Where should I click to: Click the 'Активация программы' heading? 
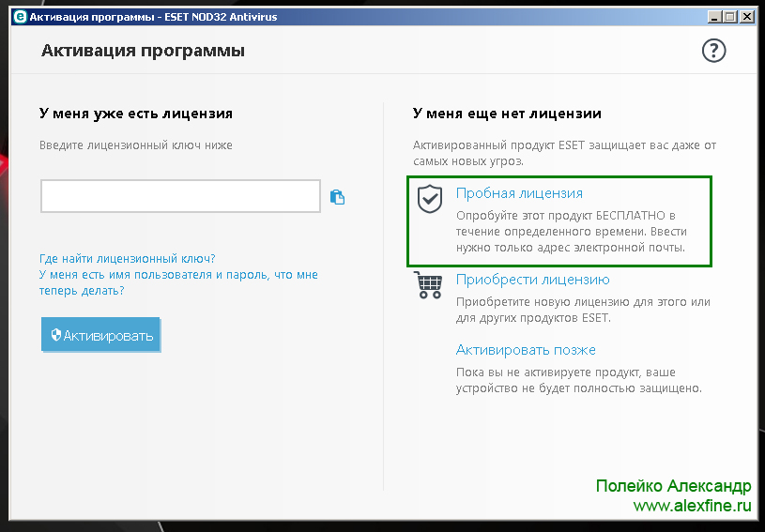[143, 51]
